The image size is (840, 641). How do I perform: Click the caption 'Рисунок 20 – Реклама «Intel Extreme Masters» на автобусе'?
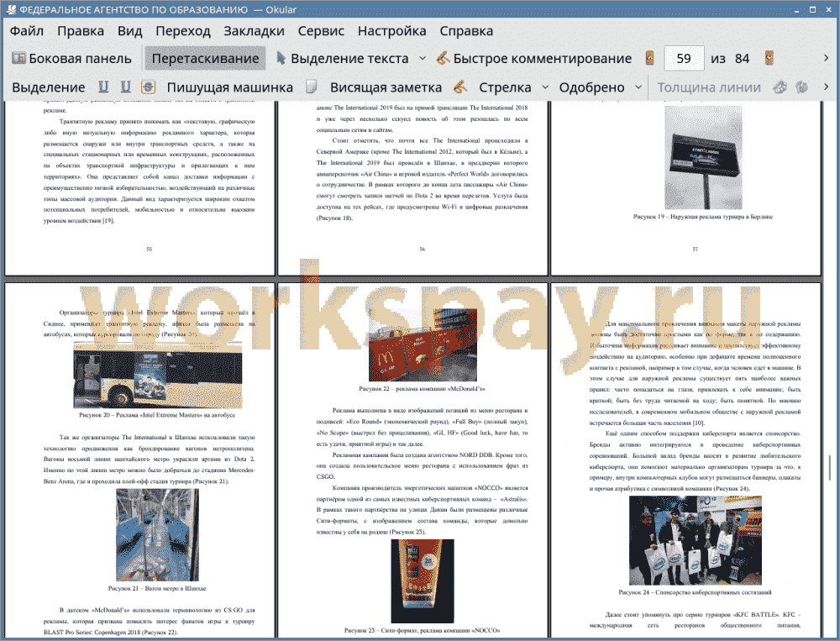coord(157,415)
